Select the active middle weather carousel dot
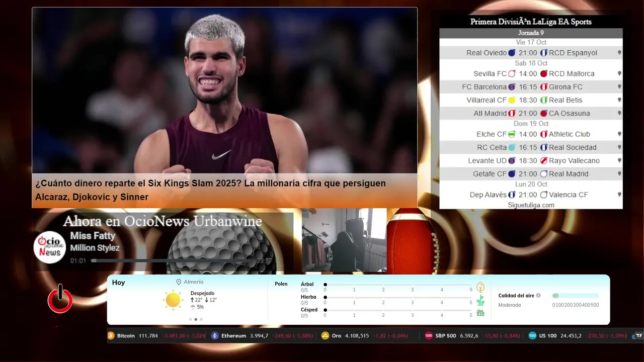Image resolution: width=644 pixels, height=362 pixels. coord(196,319)
